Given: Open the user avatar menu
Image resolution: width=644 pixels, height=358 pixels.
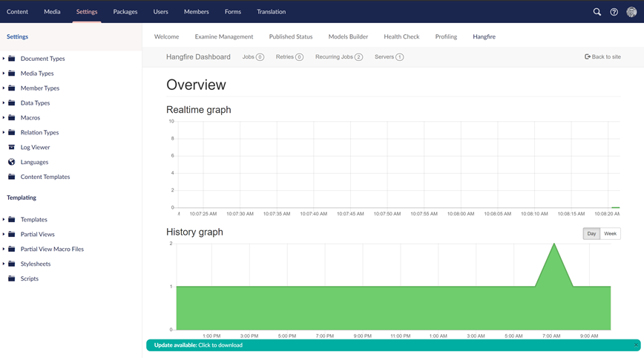Looking at the screenshot, I should tap(631, 12).
